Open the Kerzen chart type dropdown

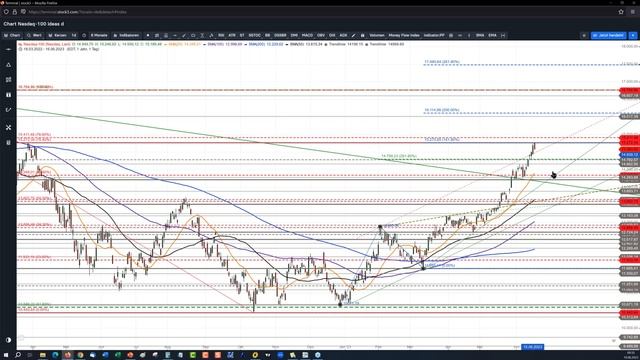57,36
